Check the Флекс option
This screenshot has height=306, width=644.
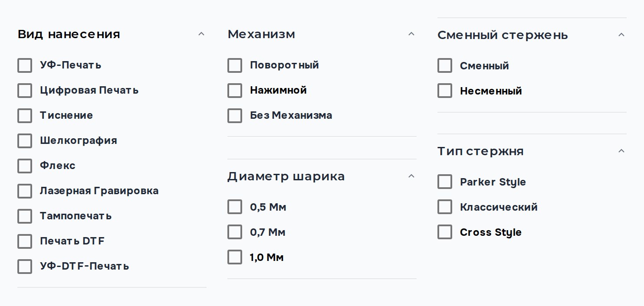25,166
